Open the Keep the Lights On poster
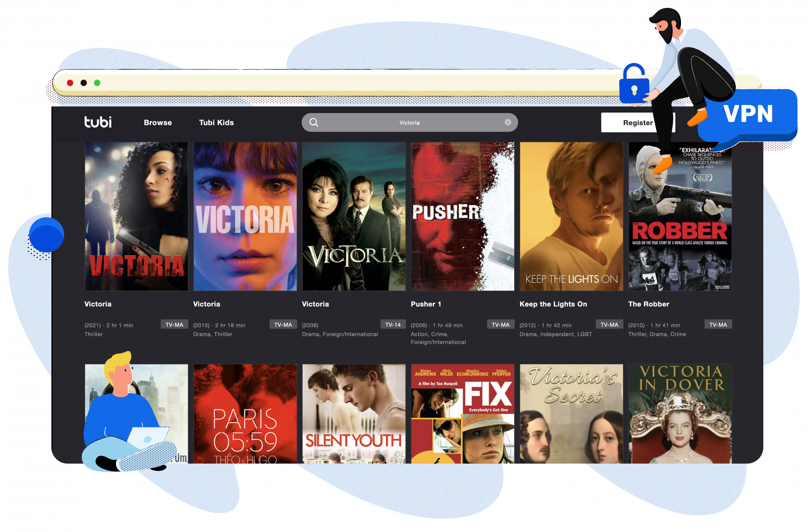Image resolution: width=808 pixels, height=532 pixels. coord(571,216)
